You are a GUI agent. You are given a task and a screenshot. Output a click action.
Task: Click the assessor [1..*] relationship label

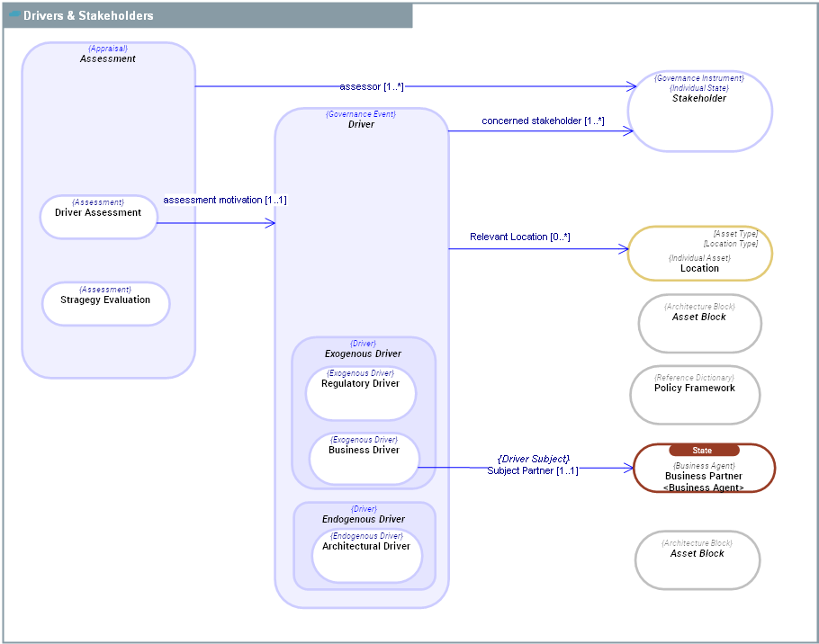click(372, 86)
